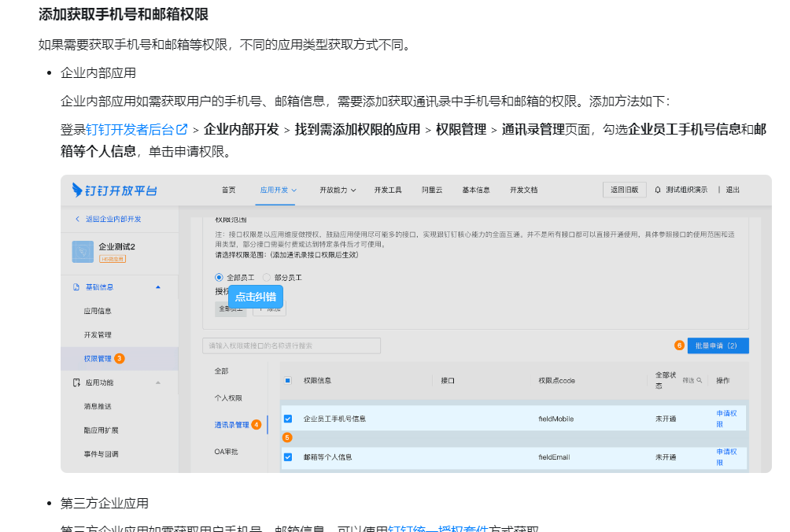Click the 应用功能 icon in sidebar
The height and width of the screenshot is (532, 790).
[x=76, y=383]
